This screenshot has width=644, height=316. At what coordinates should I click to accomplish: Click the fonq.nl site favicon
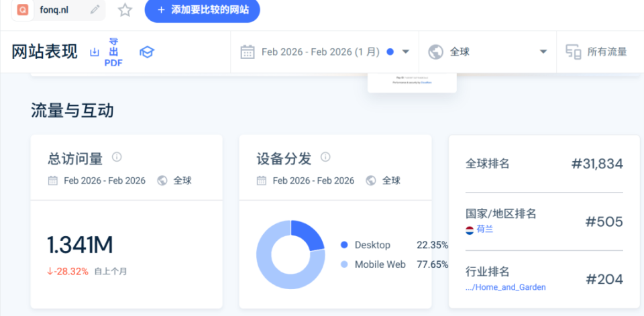tap(23, 10)
